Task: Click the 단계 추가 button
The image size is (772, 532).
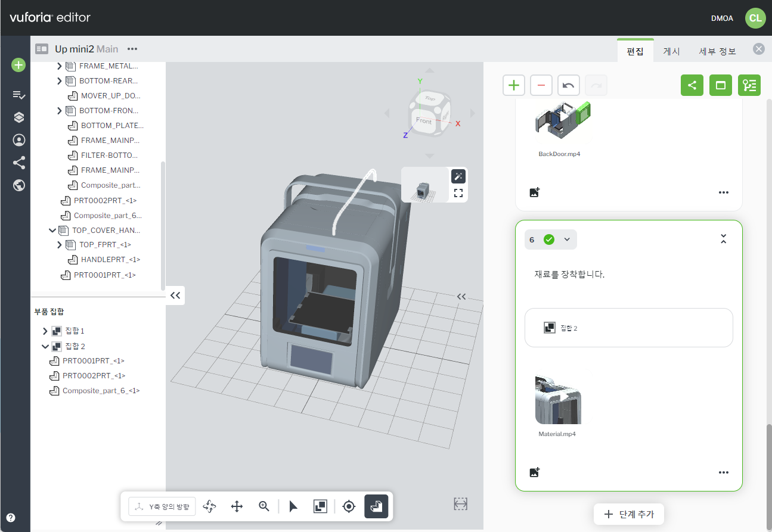Action: pyautogui.click(x=629, y=514)
